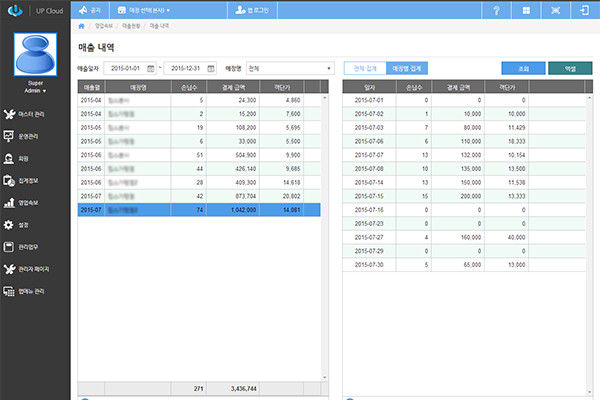600x400 pixels.
Task: Click the end date input field
Action: (x=189, y=68)
